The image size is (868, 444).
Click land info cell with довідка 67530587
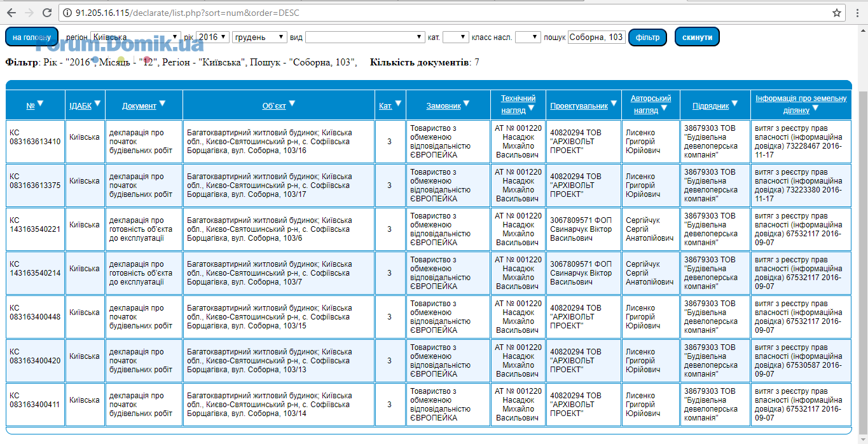801,361
